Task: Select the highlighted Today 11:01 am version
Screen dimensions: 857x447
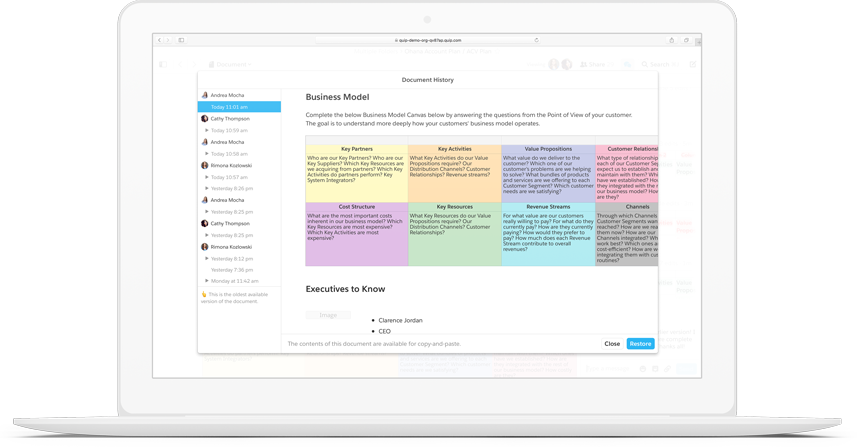Action: point(239,107)
